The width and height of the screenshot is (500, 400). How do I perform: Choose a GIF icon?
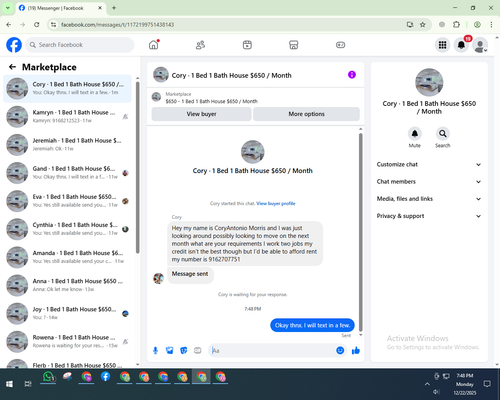pyautogui.click(x=198, y=350)
